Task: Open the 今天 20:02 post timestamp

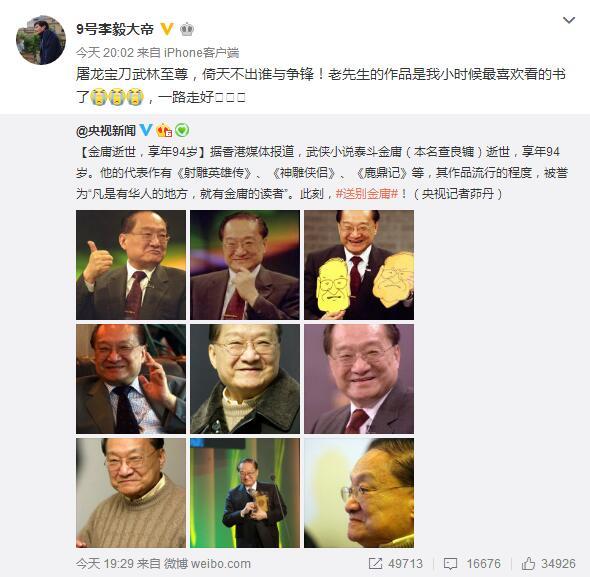Action: pyautogui.click(x=105, y=53)
